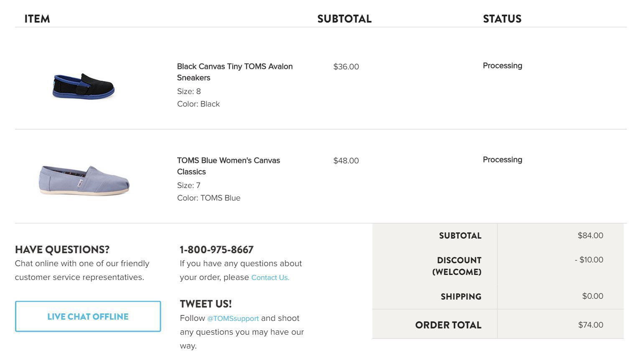The width and height of the screenshot is (644, 356).
Task: Click the $36.00 item price
Action: click(346, 66)
